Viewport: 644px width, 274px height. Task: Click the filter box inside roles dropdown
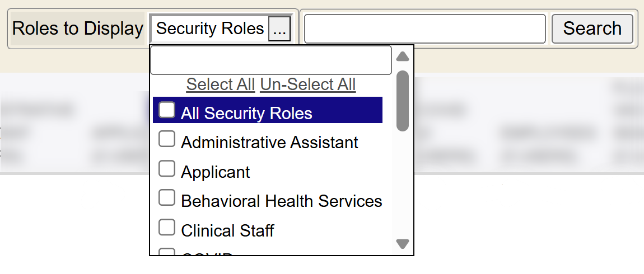271,60
